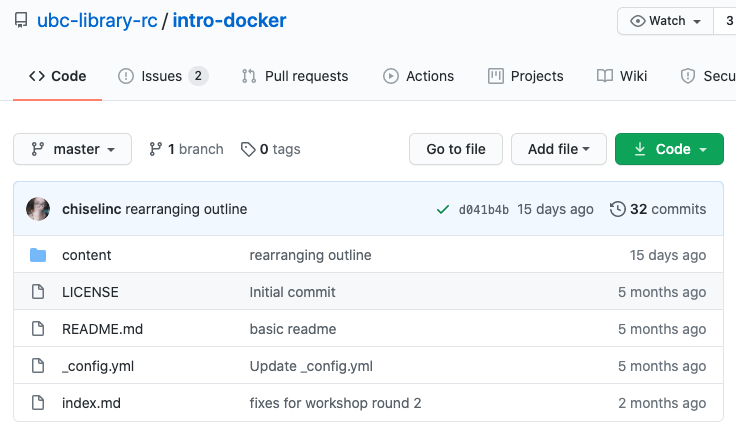
Task: Click the Wiki book icon
Action: click(x=605, y=76)
